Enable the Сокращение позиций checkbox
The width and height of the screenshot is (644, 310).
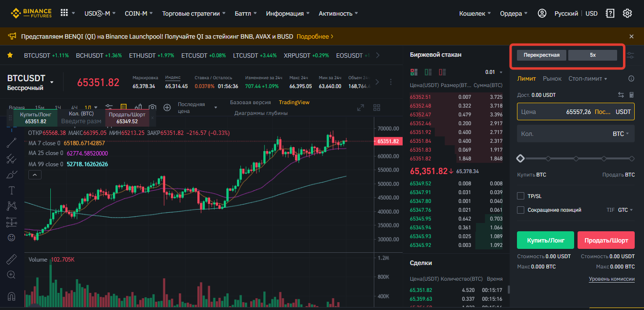pos(520,210)
